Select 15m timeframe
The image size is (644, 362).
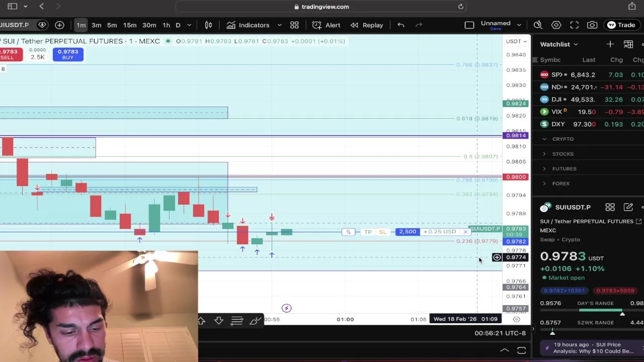130,25
